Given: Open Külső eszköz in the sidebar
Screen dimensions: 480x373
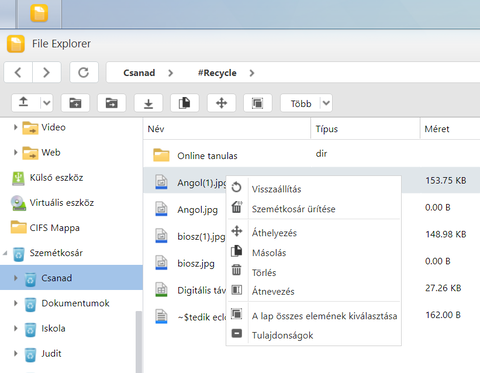Looking at the screenshot, I should click(56, 178).
